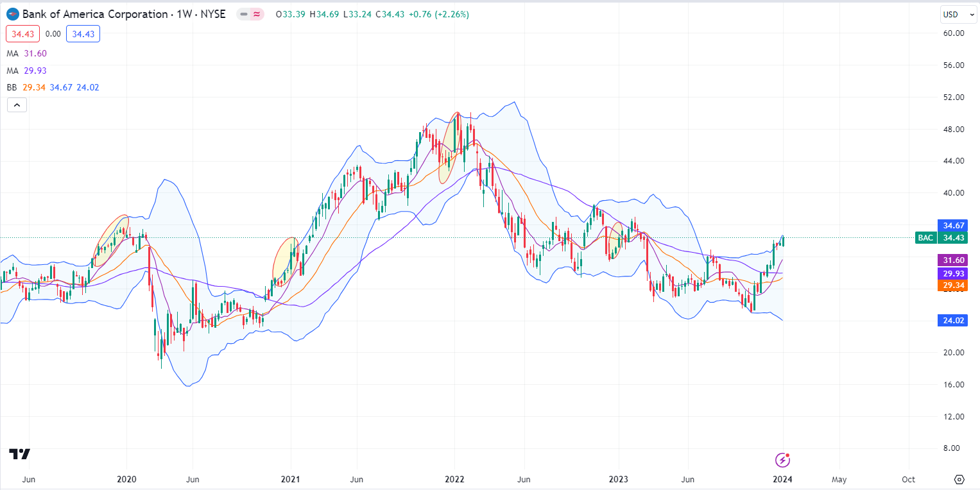
Task: Click the blue 34.67 upper band label
Action: [951, 226]
